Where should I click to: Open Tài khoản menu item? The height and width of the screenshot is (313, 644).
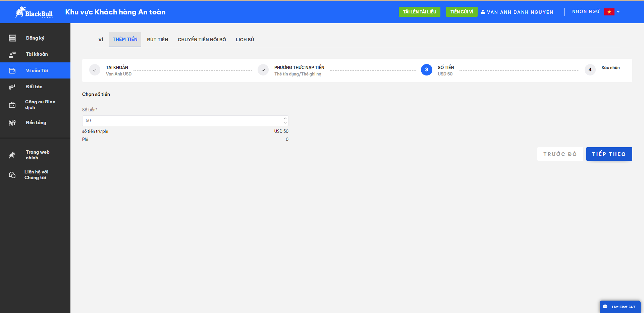[x=35, y=54]
